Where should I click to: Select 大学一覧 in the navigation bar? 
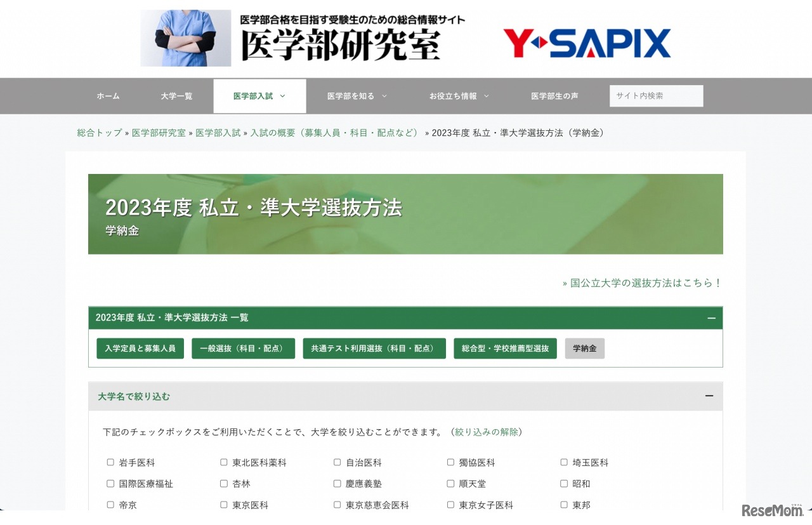(176, 96)
